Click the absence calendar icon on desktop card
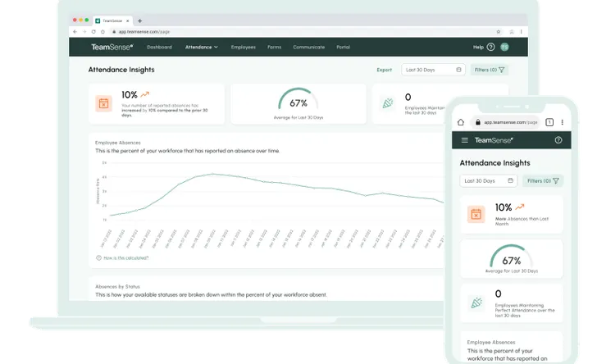This screenshot has height=364, width=597. pos(103,103)
